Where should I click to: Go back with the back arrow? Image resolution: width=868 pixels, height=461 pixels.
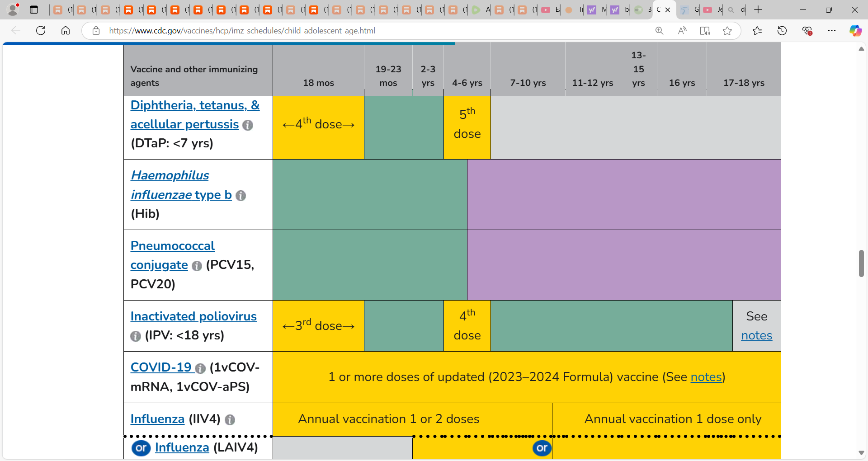16,31
